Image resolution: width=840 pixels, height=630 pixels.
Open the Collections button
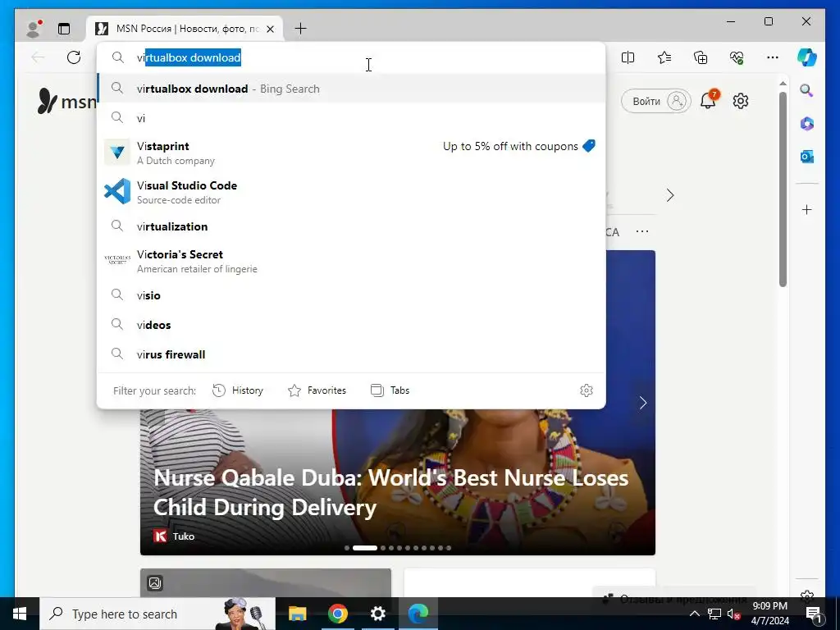click(701, 57)
